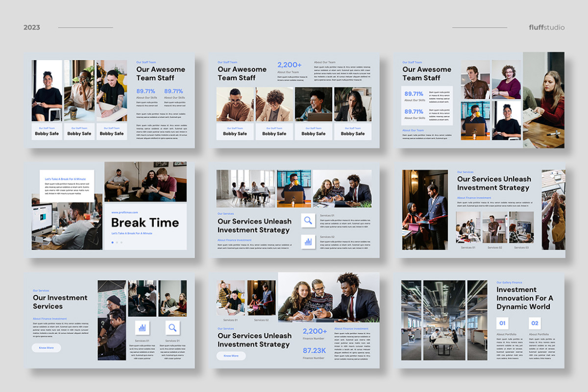This screenshot has height=392, width=588.
Task: Click the 2023 label in the header
Action: click(32, 27)
